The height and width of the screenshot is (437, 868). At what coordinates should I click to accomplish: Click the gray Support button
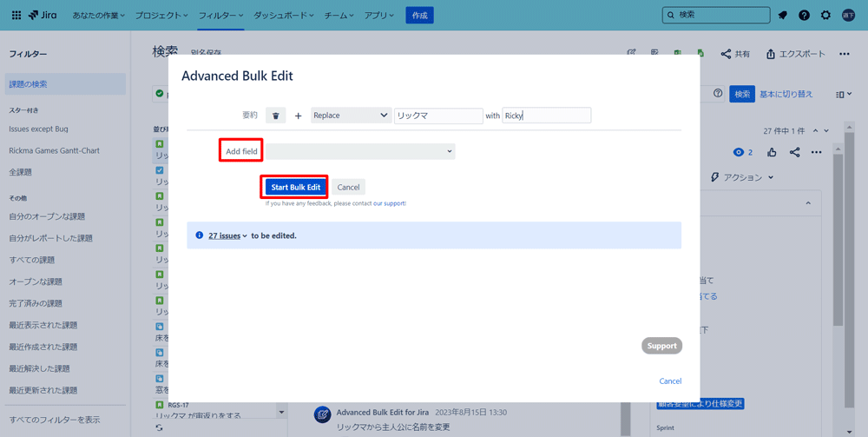[x=662, y=346]
